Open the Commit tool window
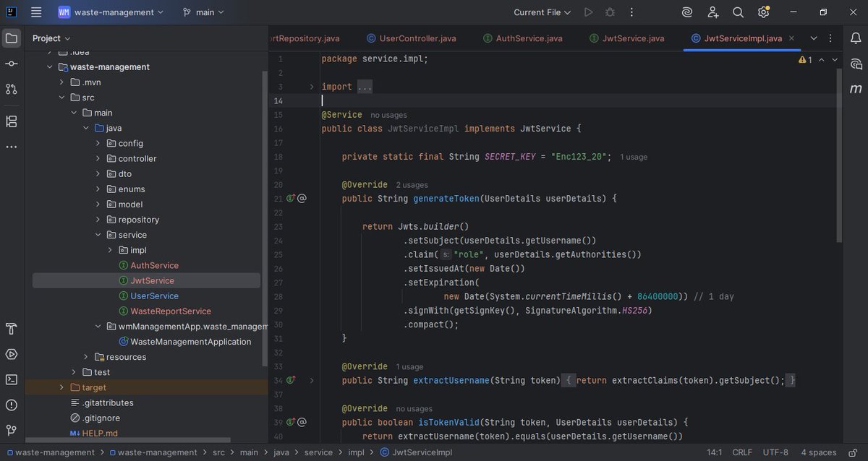The height and width of the screenshot is (461, 868). coord(12,64)
